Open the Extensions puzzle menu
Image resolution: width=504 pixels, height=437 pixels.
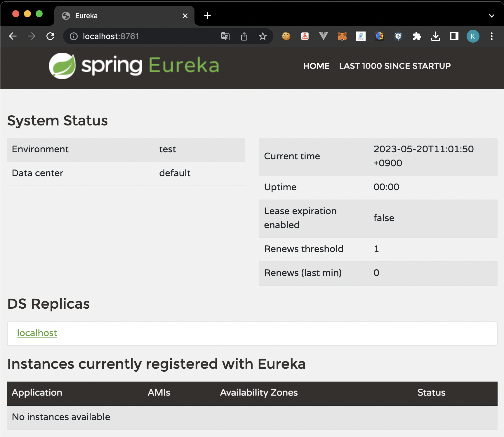click(417, 36)
